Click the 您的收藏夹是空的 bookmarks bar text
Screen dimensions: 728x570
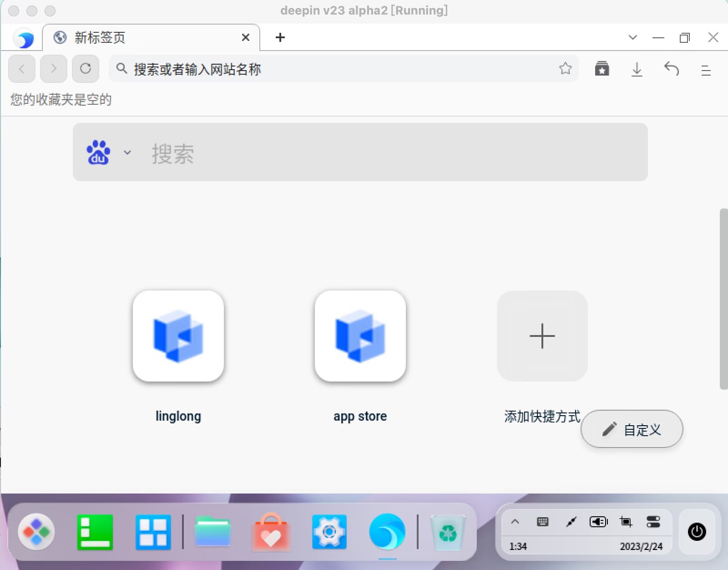(61, 99)
